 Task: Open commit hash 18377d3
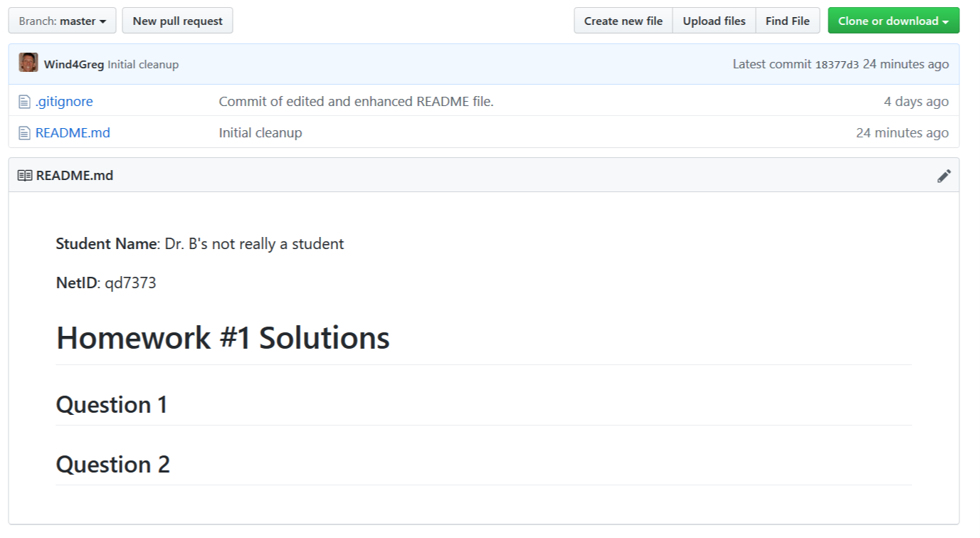click(x=837, y=65)
